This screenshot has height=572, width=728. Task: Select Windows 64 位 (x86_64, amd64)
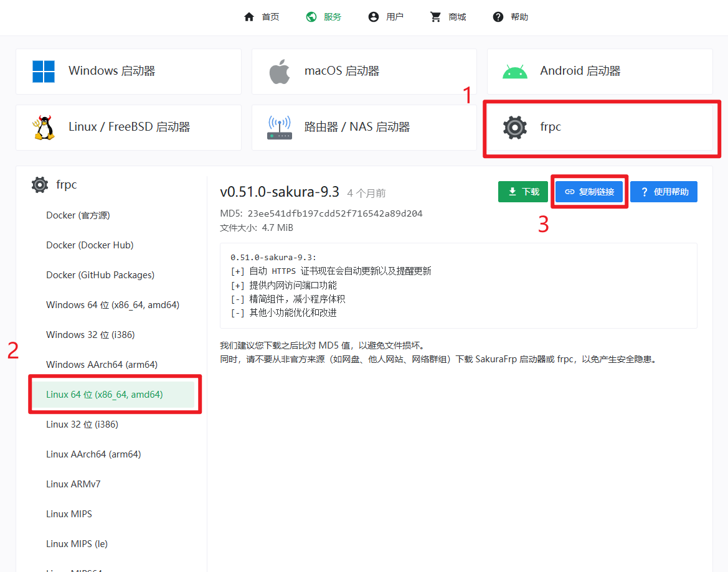[x=113, y=305]
